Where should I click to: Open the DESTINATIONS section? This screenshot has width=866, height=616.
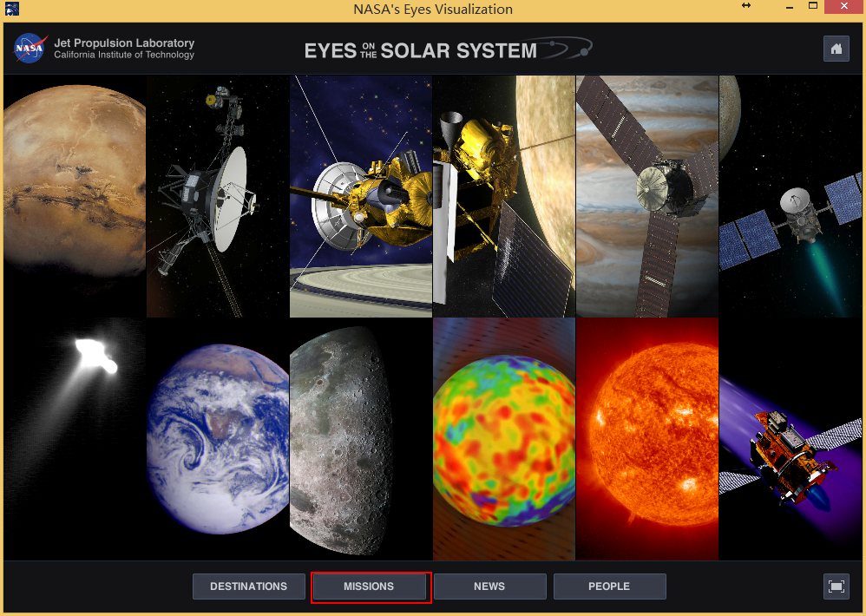tap(248, 587)
